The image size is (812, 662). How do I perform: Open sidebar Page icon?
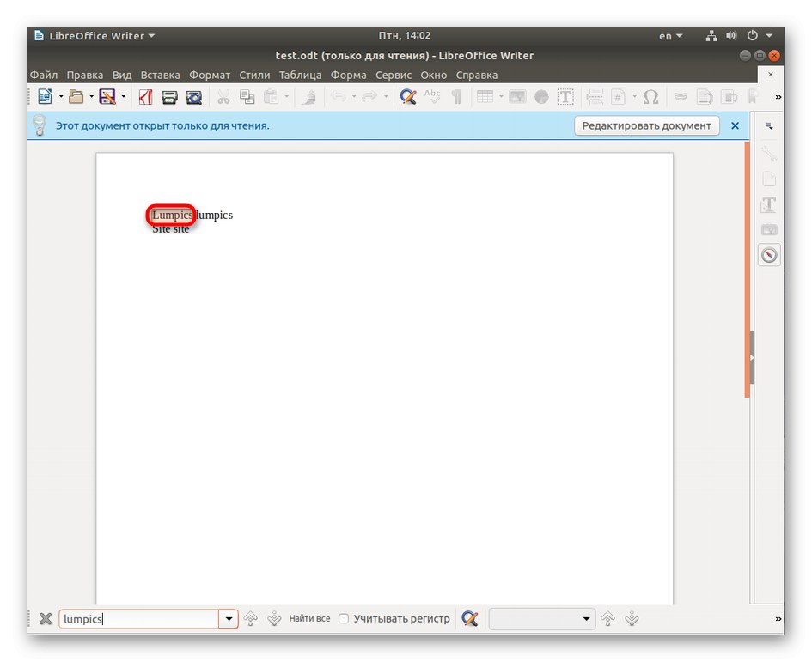click(769, 179)
